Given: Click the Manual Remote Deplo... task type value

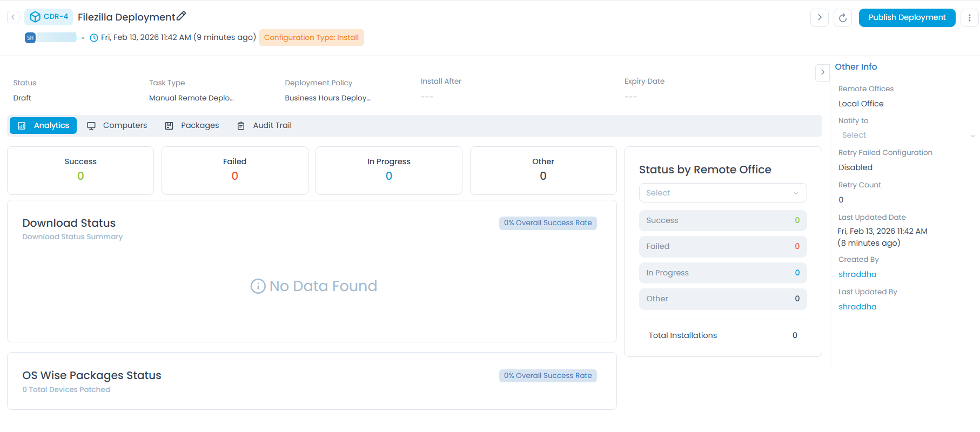Looking at the screenshot, I should 191,98.
